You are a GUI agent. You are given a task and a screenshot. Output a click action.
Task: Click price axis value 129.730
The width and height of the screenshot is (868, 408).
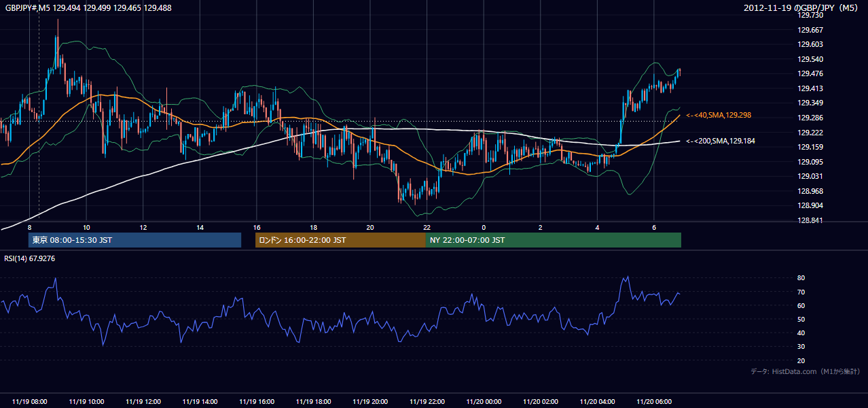tap(810, 15)
